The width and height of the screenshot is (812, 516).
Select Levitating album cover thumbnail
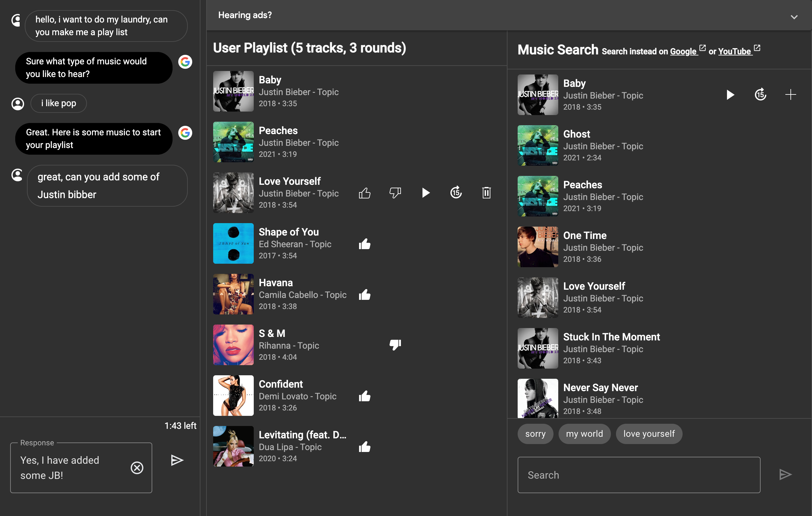point(233,446)
